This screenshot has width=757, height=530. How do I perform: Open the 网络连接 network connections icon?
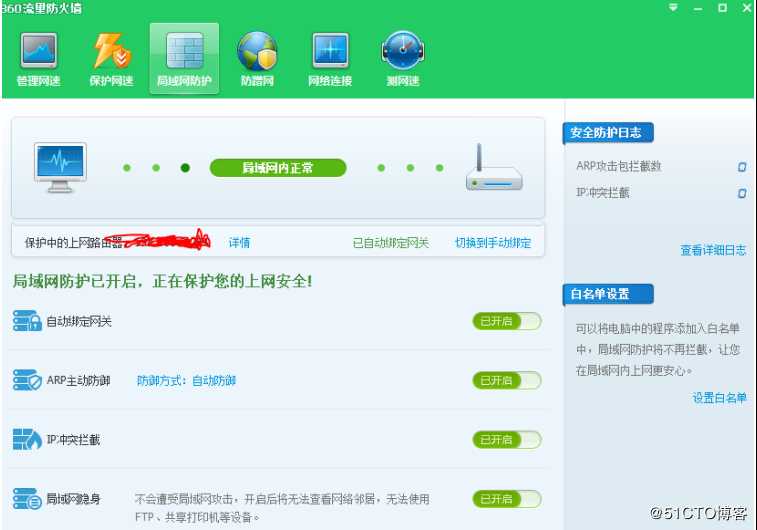[330, 59]
